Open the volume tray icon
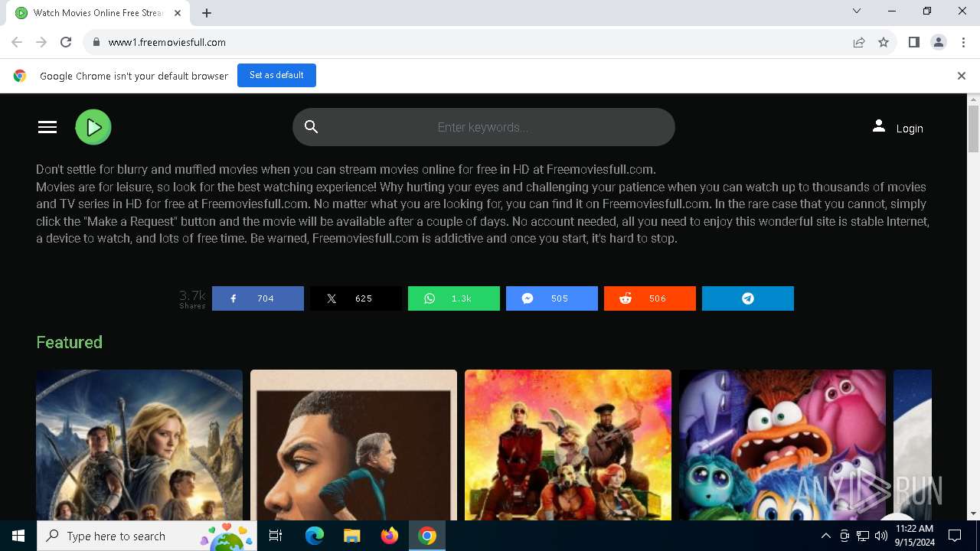980x551 pixels. (881, 536)
